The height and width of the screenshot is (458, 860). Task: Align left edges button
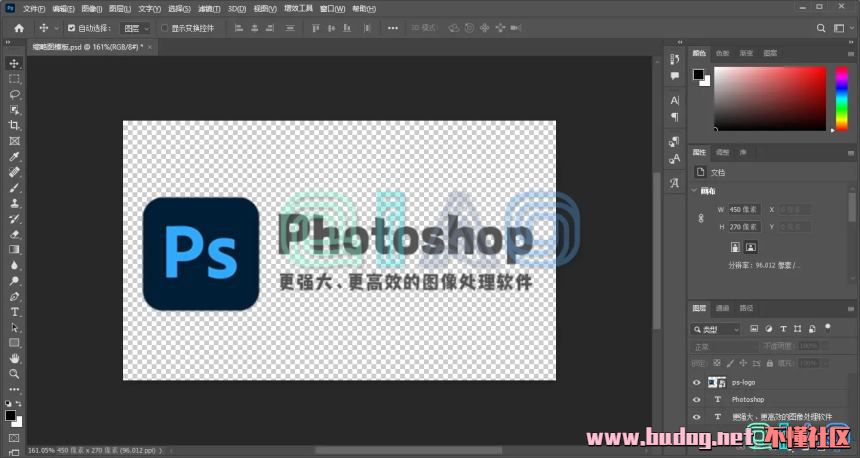tap(239, 28)
